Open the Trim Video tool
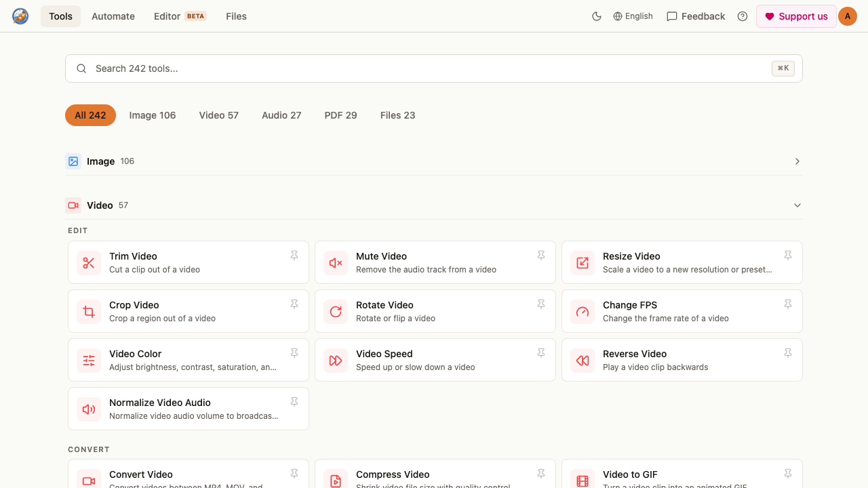 tap(189, 262)
